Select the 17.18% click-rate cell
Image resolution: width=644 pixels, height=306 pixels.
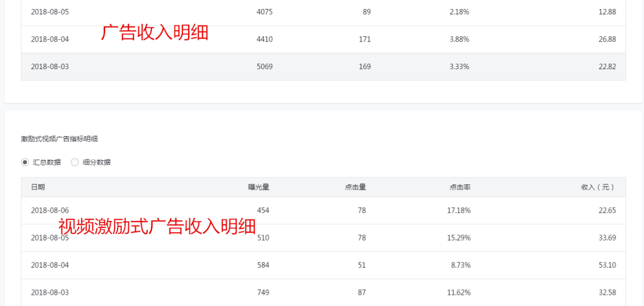(x=459, y=210)
